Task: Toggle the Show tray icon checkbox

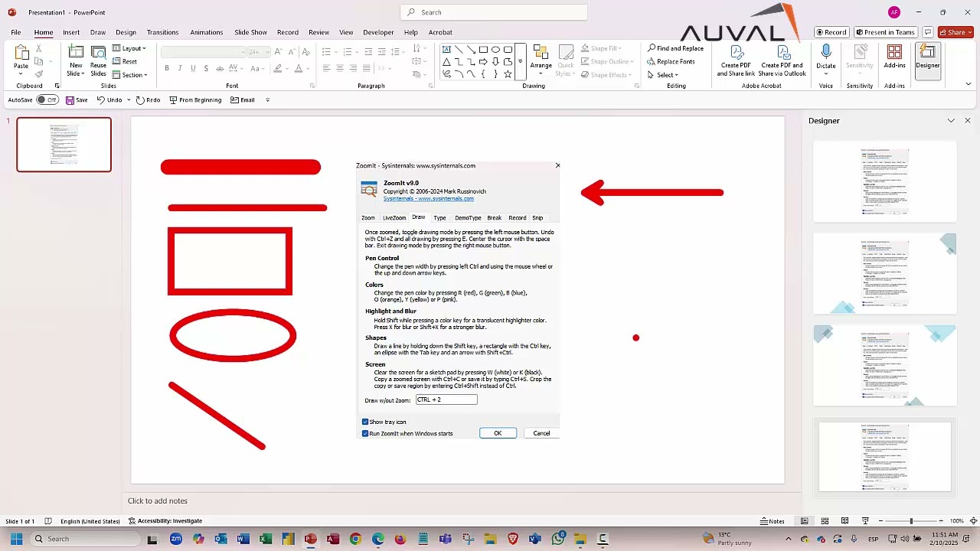Action: pyautogui.click(x=365, y=422)
